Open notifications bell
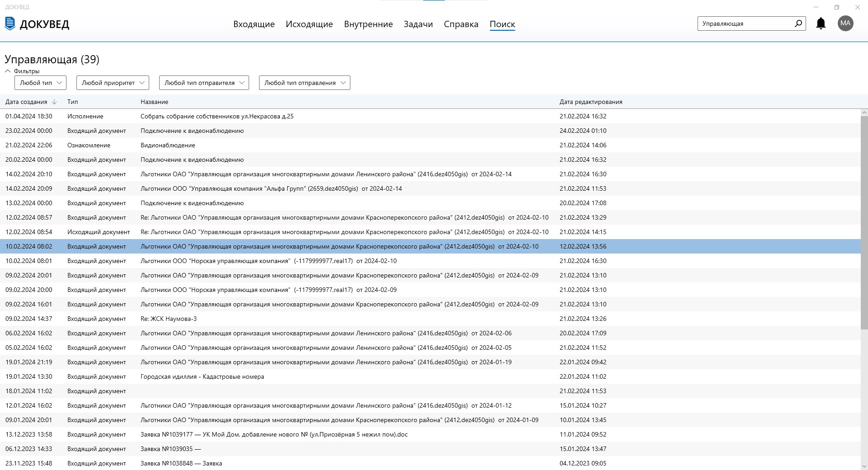The height and width of the screenshot is (470, 868). pyautogui.click(x=821, y=23)
